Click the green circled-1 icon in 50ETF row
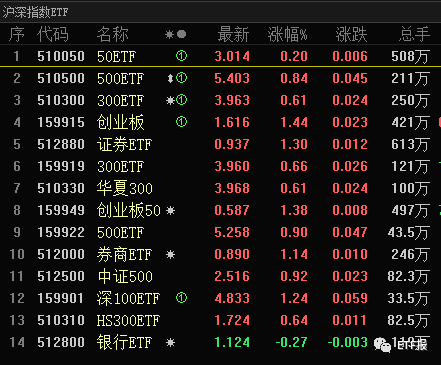Screen dimensions: 441x365 coord(181,56)
